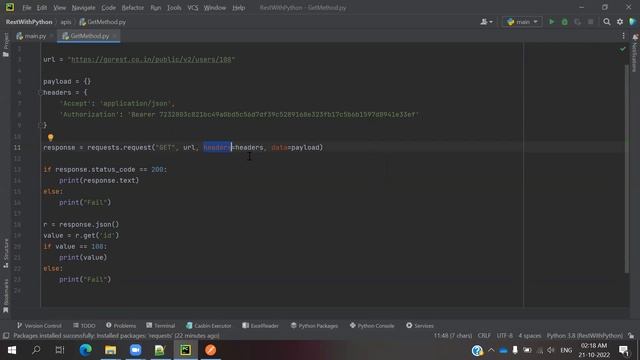Click line number 11 in the gutter

[17, 147]
